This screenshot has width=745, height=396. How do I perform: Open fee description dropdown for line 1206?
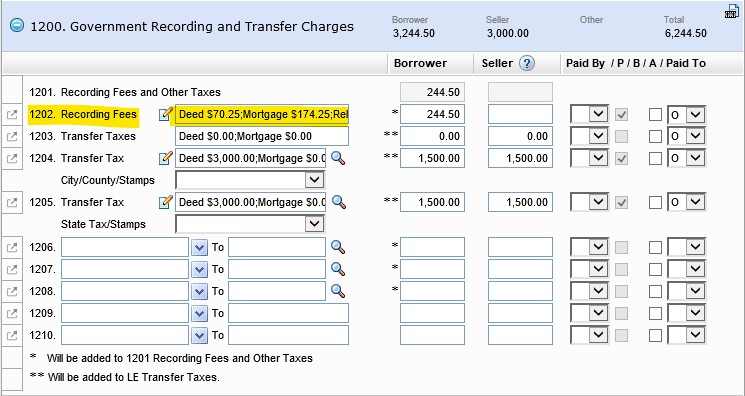click(200, 247)
